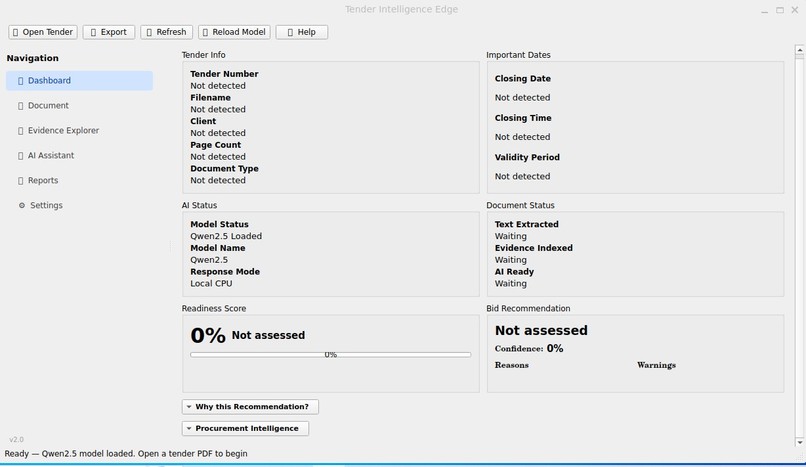Viewport: 806px width, 467px height.
Task: Click the Reload Model button icon
Action: (x=206, y=32)
